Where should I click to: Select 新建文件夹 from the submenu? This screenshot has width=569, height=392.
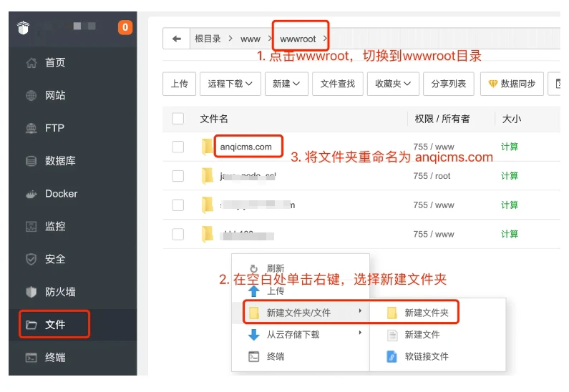tap(426, 313)
